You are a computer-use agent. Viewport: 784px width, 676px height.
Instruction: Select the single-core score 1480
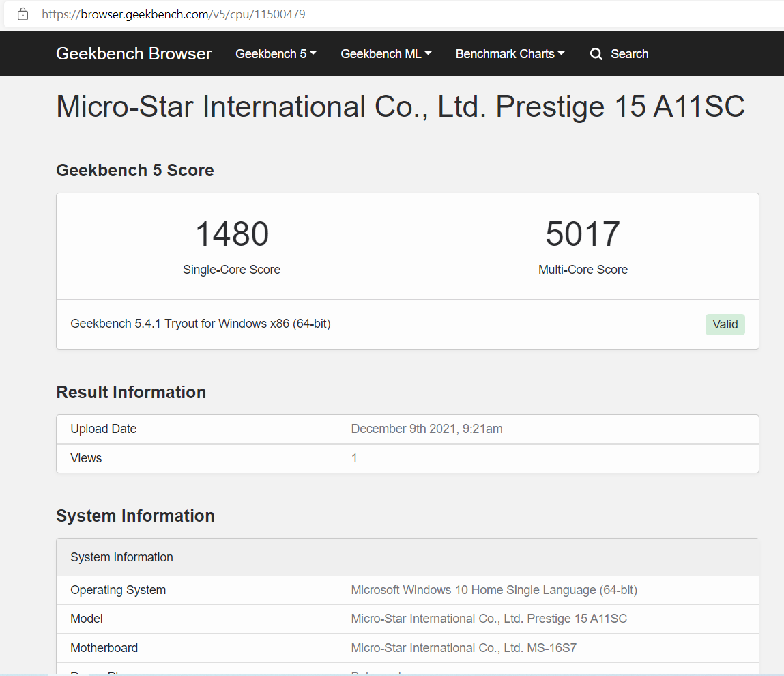(x=232, y=234)
